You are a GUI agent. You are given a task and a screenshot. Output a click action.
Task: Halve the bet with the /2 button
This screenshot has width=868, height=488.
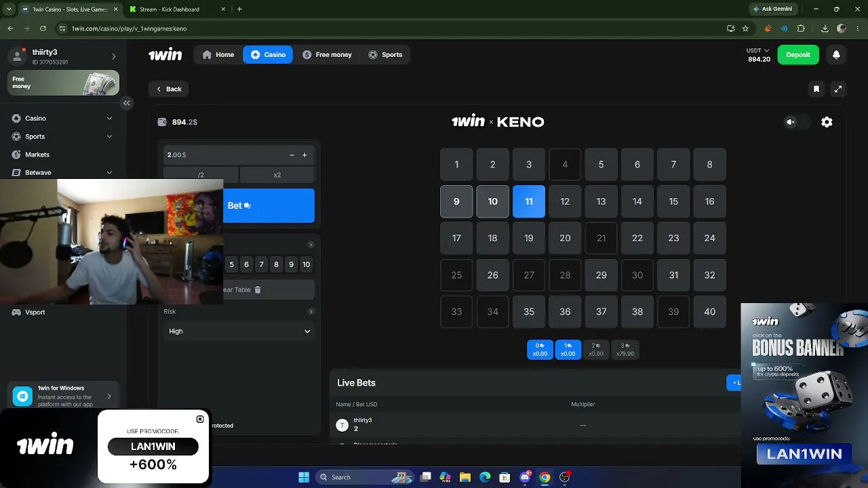tap(201, 175)
